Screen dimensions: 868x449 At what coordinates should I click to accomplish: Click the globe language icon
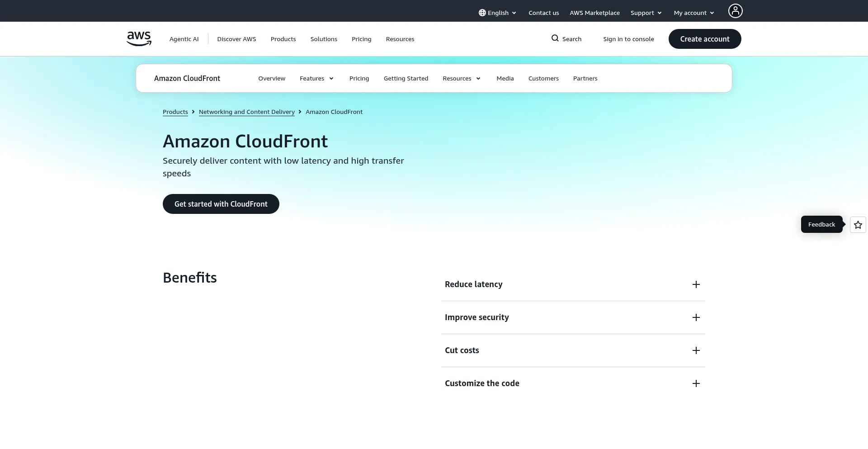coord(482,13)
